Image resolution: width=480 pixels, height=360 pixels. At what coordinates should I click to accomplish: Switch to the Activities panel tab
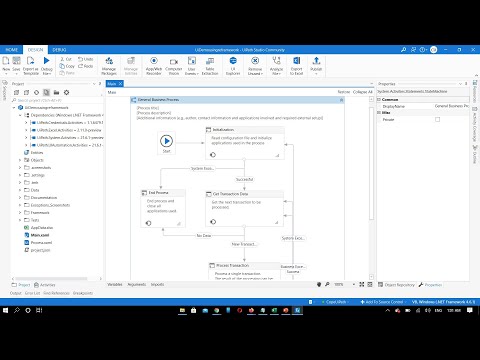45,285
